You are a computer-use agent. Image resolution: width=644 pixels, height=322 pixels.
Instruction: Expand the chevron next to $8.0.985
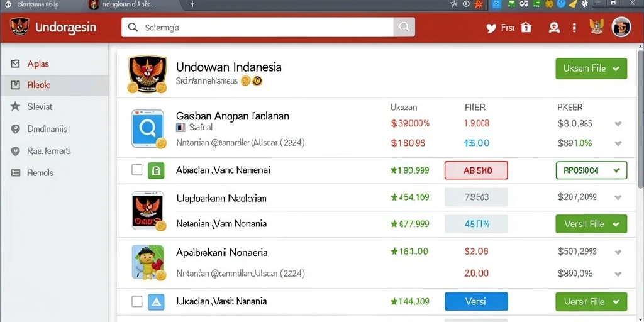618,123
